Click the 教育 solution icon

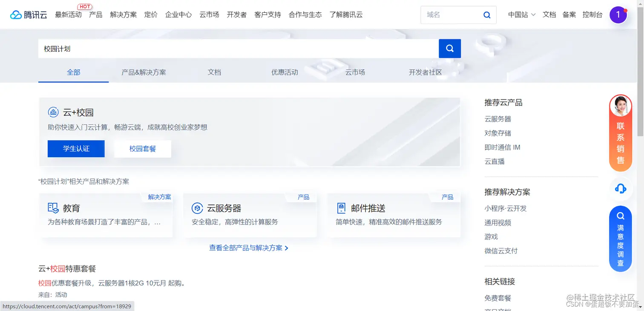point(53,208)
